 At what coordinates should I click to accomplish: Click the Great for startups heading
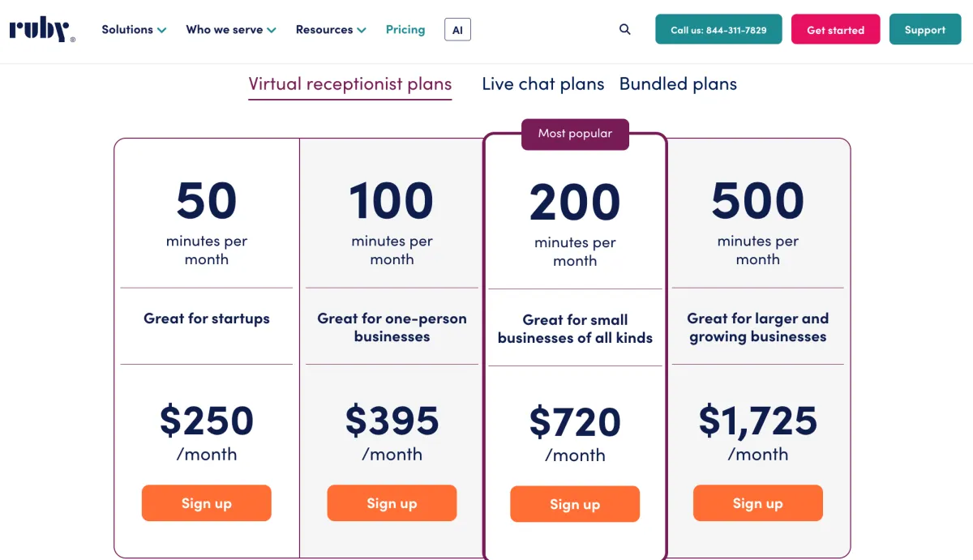point(207,318)
